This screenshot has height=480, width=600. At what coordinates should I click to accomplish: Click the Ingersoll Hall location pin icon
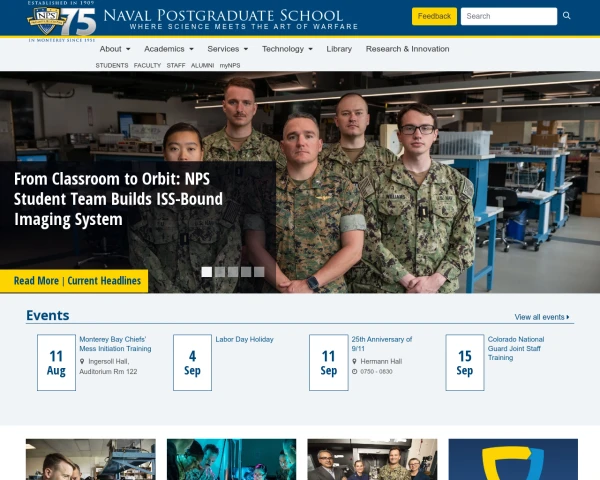tap(82, 361)
